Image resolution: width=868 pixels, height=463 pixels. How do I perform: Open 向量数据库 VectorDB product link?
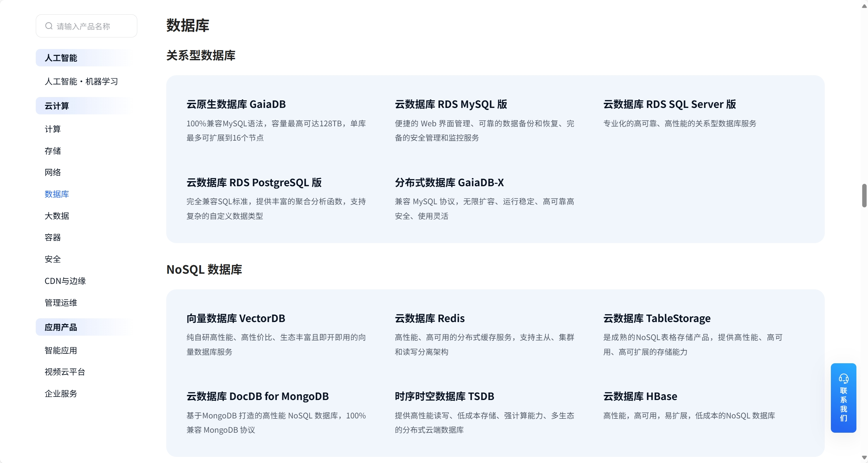coord(235,318)
